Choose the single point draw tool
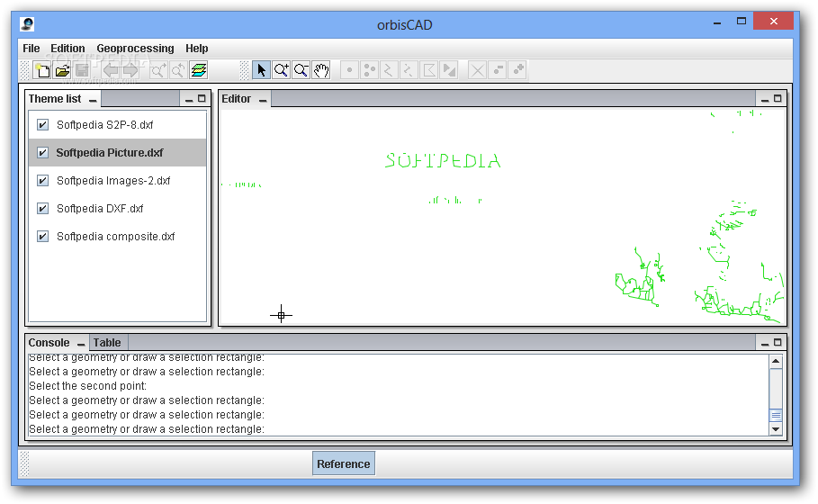The width and height of the screenshot is (818, 504). (x=349, y=70)
